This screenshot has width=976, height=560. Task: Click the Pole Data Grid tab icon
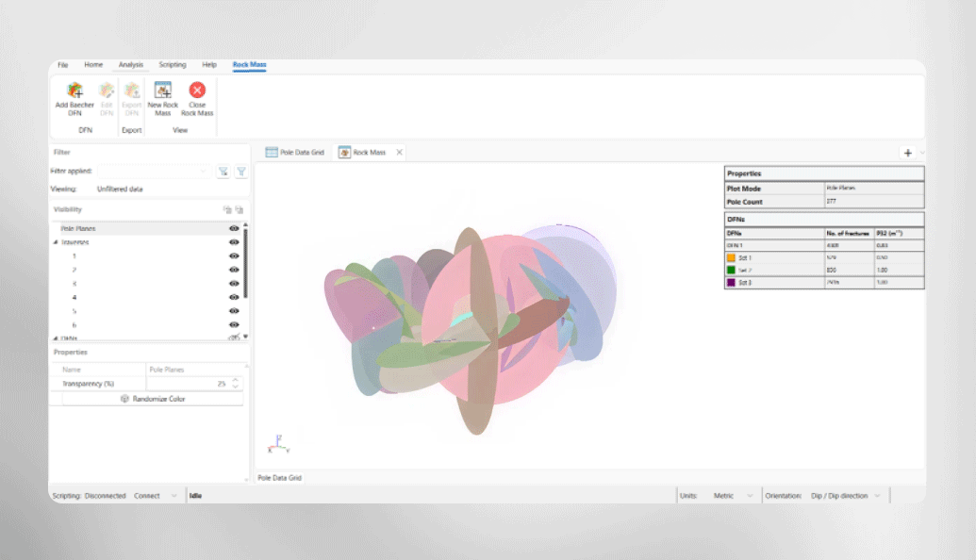pos(272,153)
